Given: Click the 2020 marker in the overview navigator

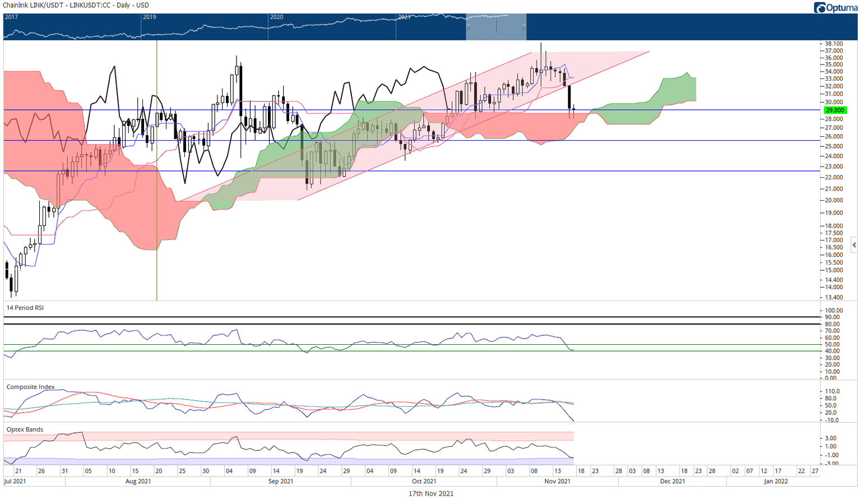Looking at the screenshot, I should point(276,17).
